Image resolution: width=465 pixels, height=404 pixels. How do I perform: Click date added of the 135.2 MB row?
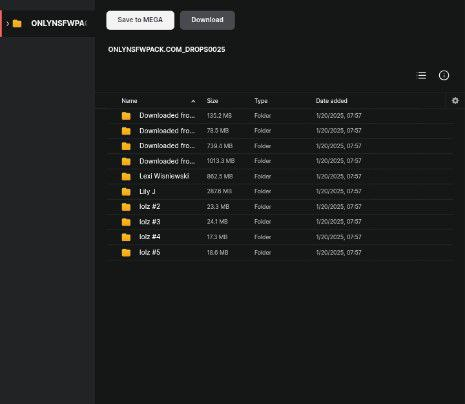point(339,116)
